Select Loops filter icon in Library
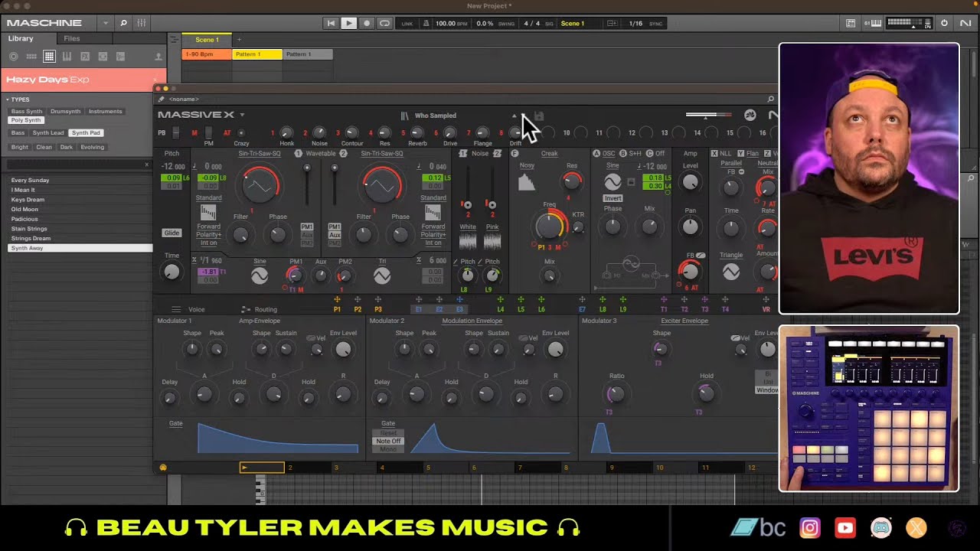 point(103,57)
